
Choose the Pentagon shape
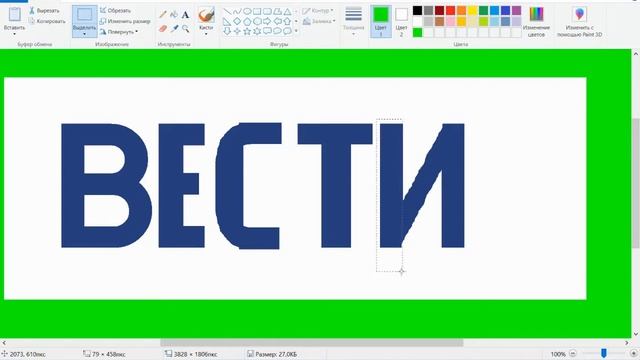point(247,21)
